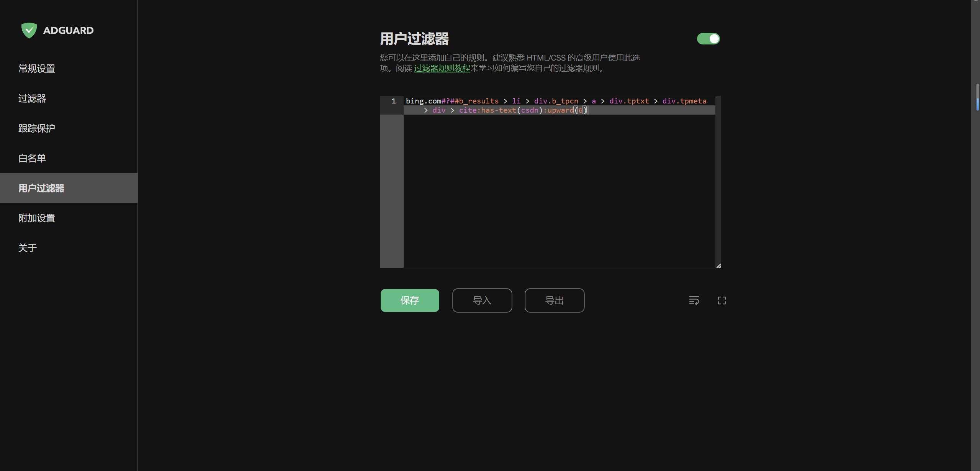The width and height of the screenshot is (980, 471).
Task: Click line number 1 in editor gutter
Action: click(393, 101)
